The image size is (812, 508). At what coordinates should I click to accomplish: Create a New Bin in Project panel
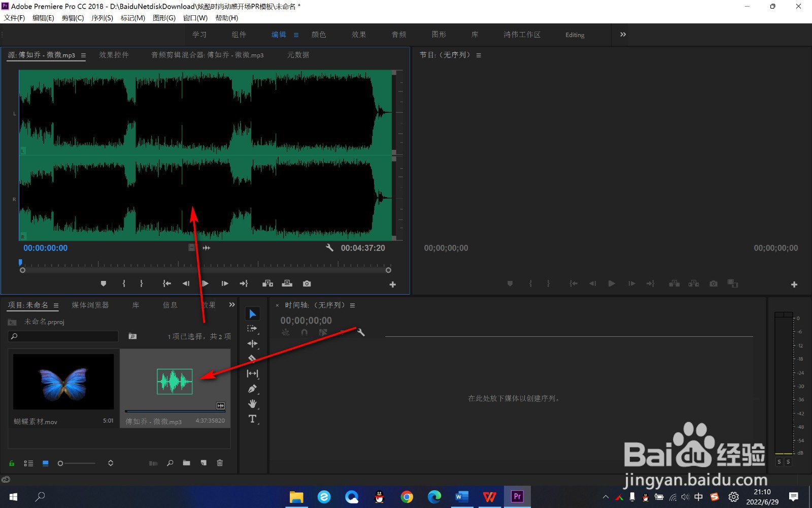click(x=186, y=463)
